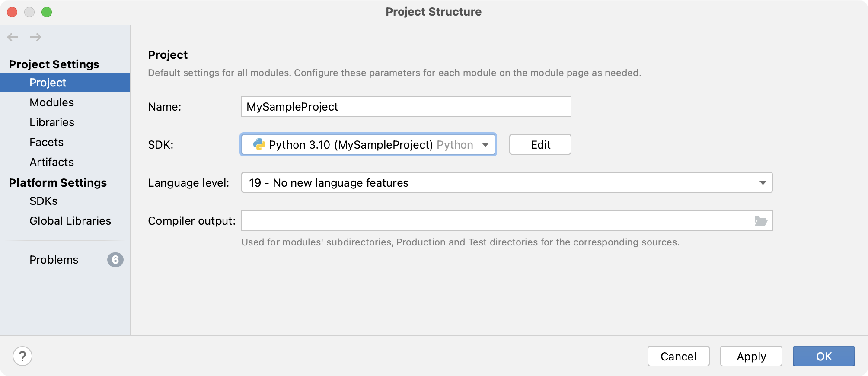
Task: Select the Facets item in sidebar
Action: pos(47,142)
